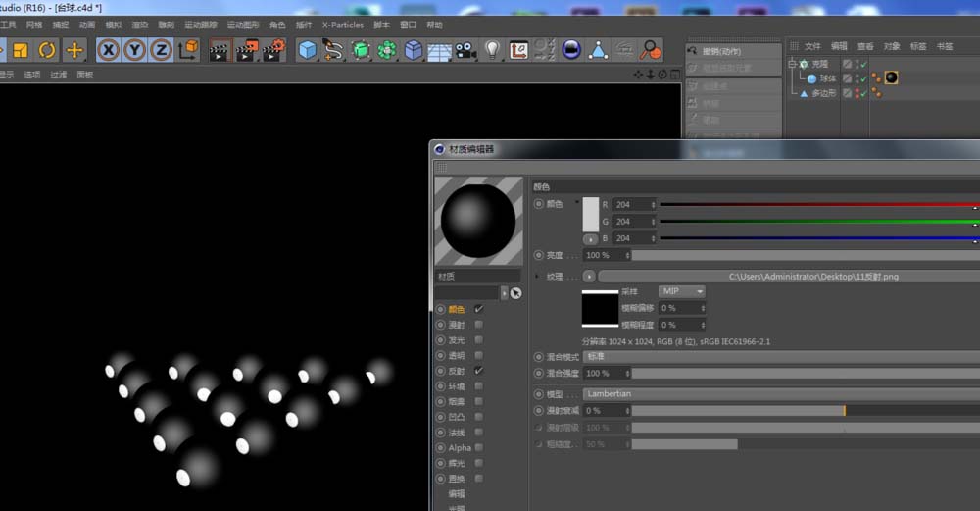Click the Z-axis lock icon
This screenshot has width=980, height=511.
161,50
